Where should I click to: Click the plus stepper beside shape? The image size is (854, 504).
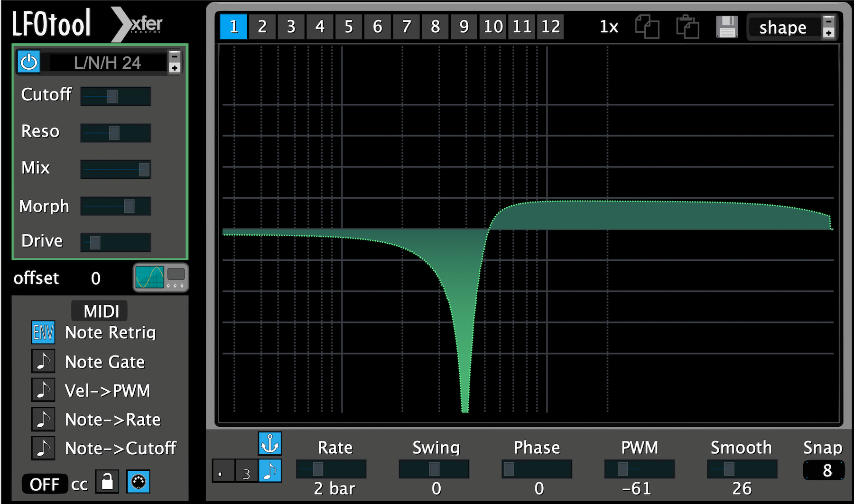point(828,33)
